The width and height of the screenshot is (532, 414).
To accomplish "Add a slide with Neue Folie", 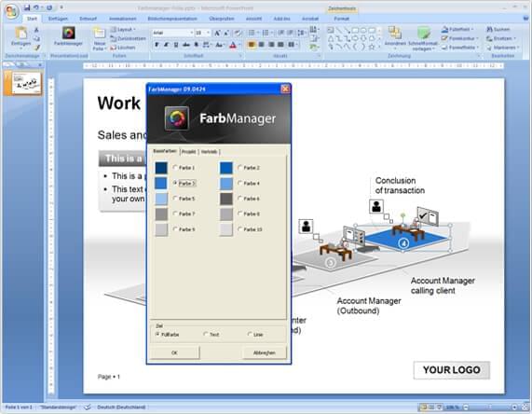I will click(x=100, y=39).
